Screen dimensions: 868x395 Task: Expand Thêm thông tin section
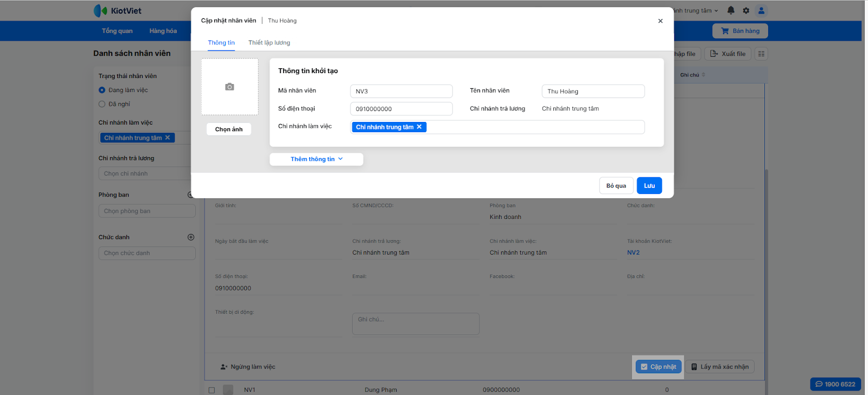pos(316,159)
